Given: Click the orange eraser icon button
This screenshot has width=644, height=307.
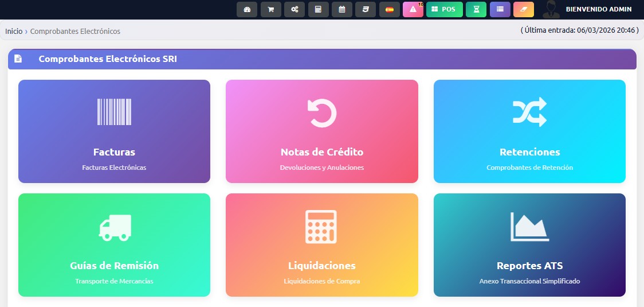Looking at the screenshot, I should 523,10.
